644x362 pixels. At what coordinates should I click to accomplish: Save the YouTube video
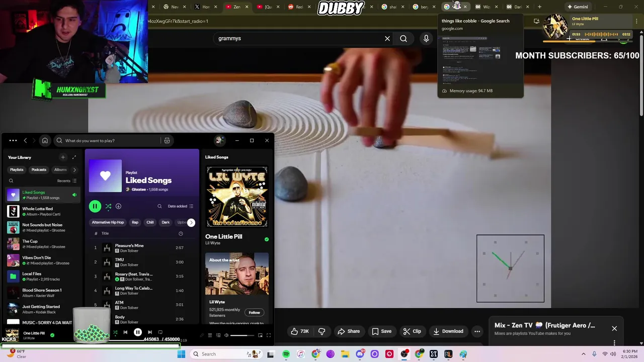[x=381, y=331]
